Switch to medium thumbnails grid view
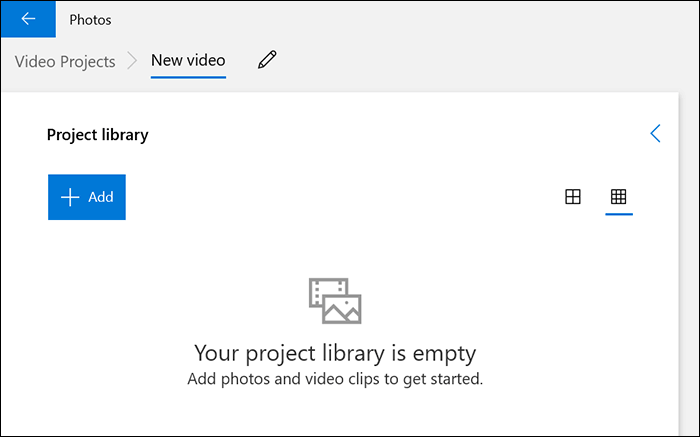The width and height of the screenshot is (700, 437). (573, 197)
